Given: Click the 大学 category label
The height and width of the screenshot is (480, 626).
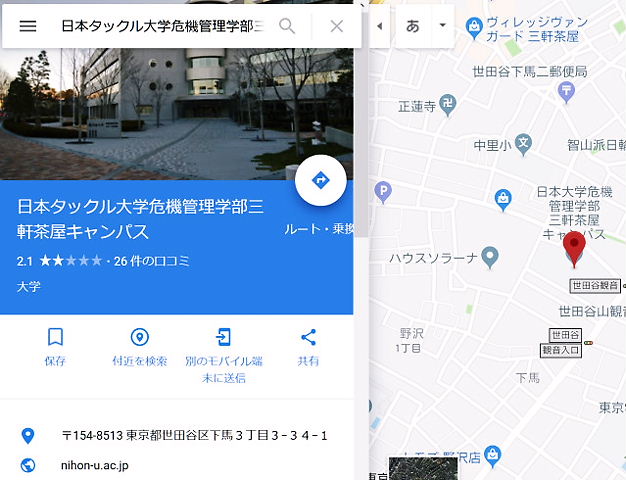Looking at the screenshot, I should pos(29,286).
